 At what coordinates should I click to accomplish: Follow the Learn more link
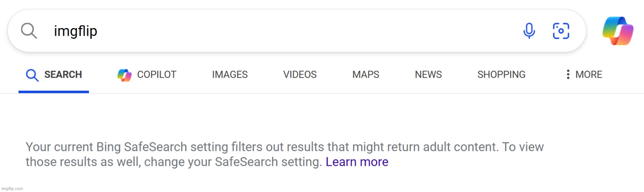(x=357, y=162)
